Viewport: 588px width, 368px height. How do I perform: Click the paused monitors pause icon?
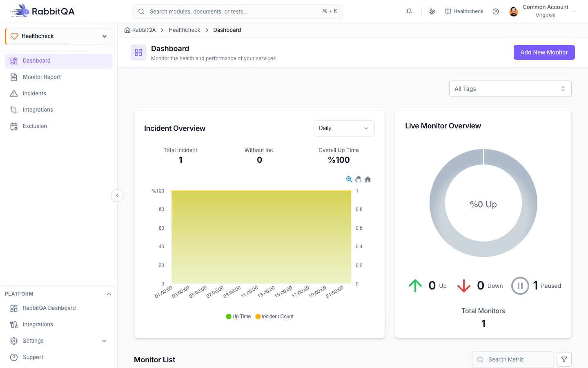coord(520,286)
